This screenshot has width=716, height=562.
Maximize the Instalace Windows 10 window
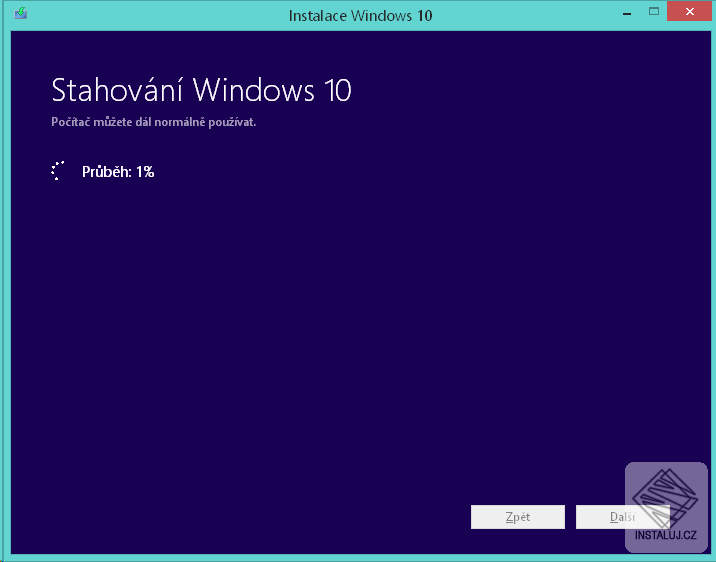coord(654,12)
